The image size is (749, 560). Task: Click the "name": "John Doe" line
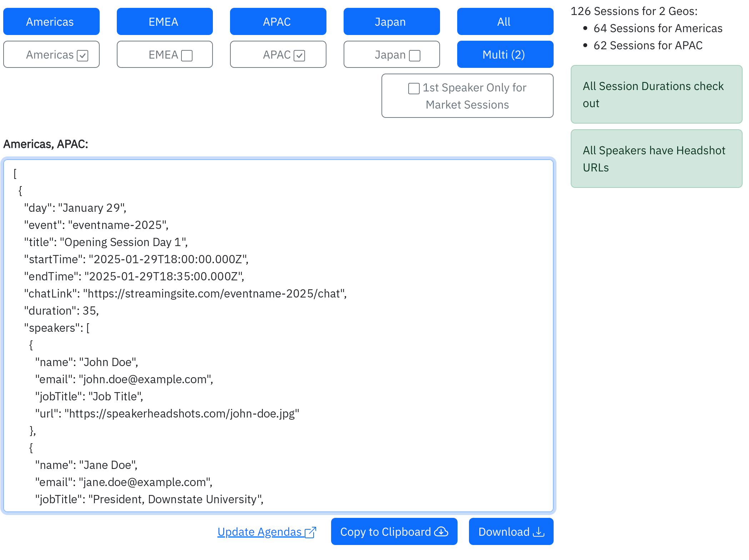click(87, 362)
